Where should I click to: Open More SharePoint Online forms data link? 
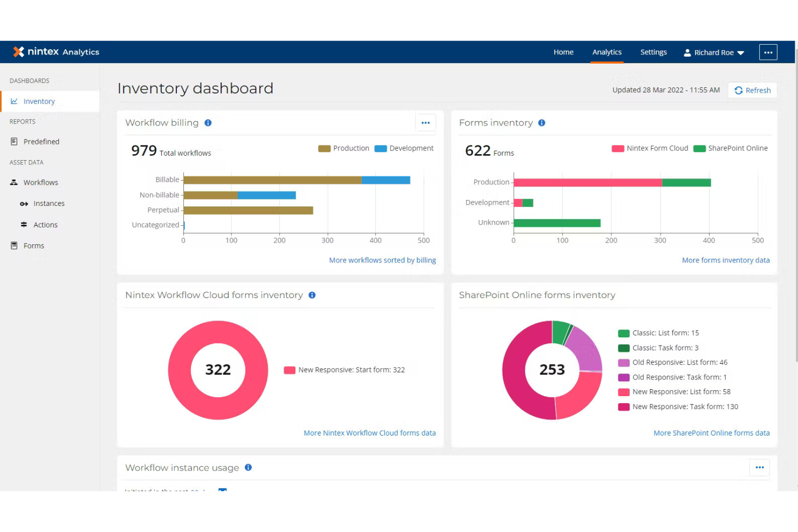(x=712, y=433)
